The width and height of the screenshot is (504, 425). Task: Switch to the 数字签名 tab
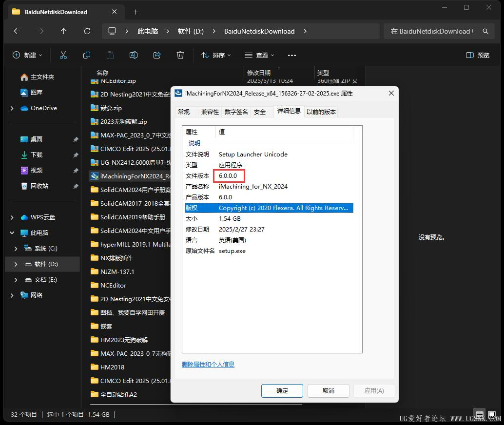(236, 112)
